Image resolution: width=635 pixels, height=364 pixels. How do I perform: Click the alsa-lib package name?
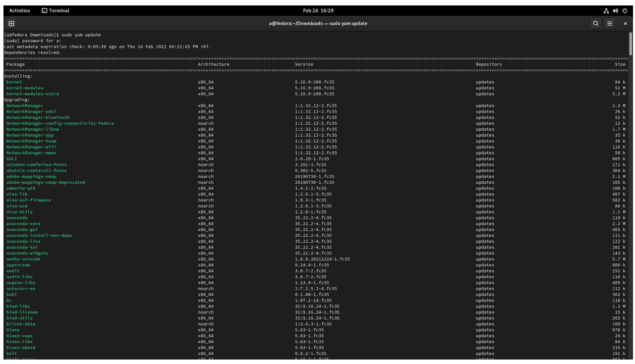(x=17, y=194)
